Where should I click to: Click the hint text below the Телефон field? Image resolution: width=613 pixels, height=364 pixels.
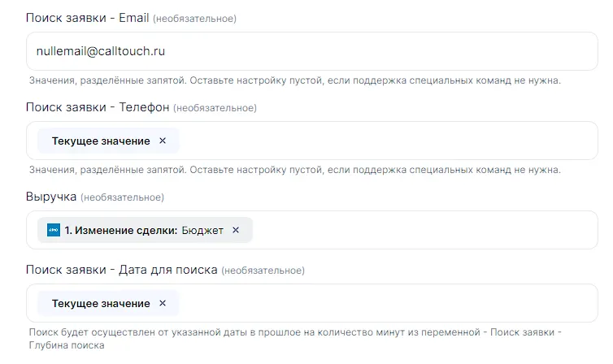click(294, 170)
